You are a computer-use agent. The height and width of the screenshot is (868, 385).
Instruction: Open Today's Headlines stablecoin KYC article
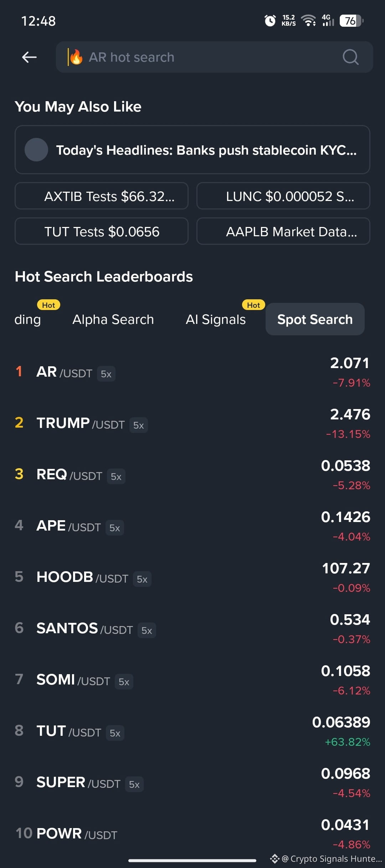pos(192,150)
